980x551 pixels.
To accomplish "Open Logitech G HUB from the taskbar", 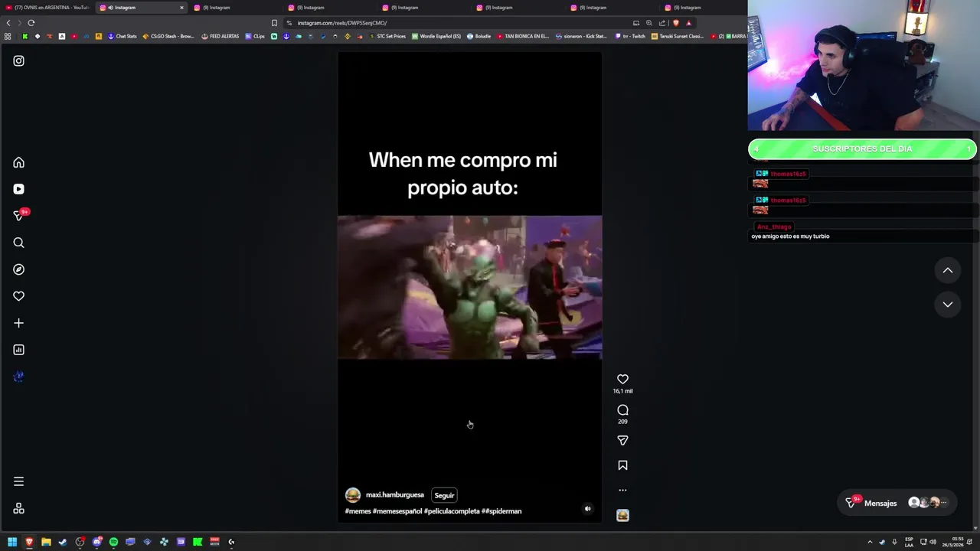I will 231,542.
